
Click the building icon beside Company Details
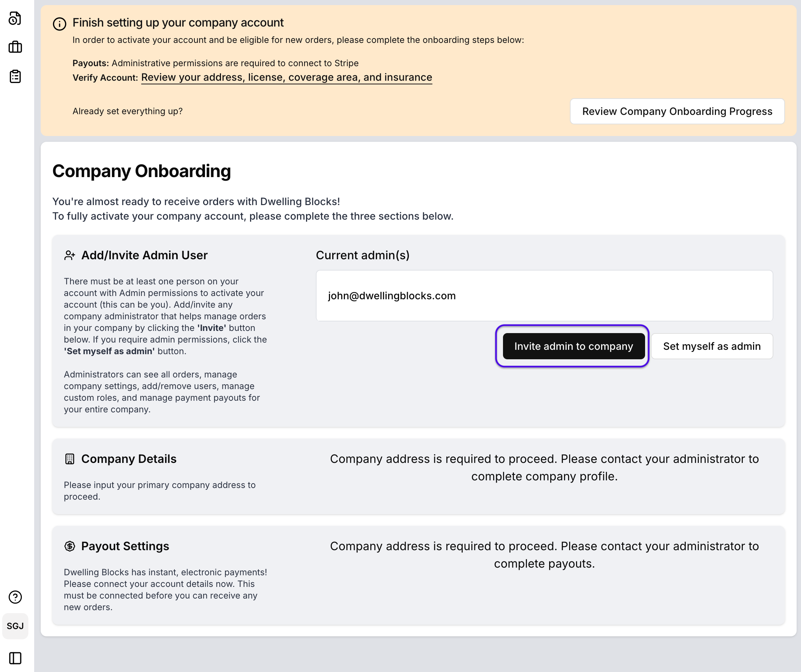[x=69, y=459]
